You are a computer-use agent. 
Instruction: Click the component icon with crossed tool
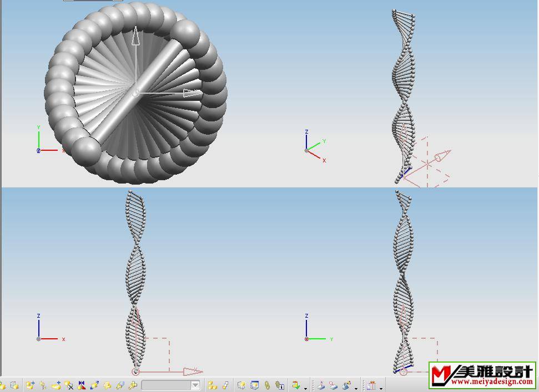69,385
